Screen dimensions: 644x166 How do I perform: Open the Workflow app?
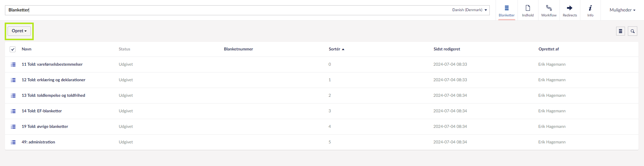click(x=549, y=11)
